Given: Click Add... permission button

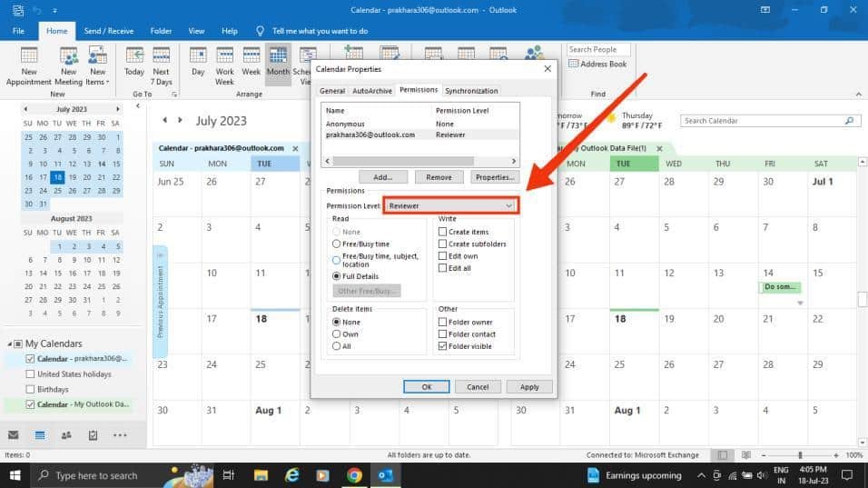Looking at the screenshot, I should pos(382,177).
